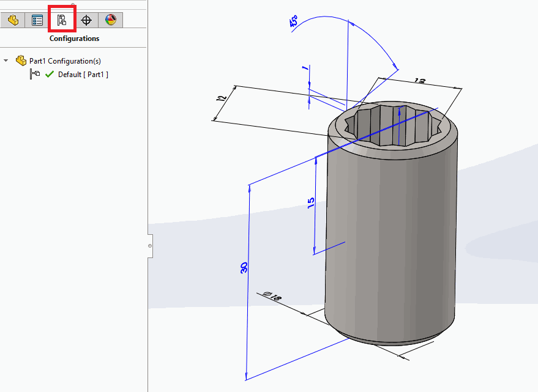
Task: Collapse the side panel using border handle
Action: pos(150,245)
